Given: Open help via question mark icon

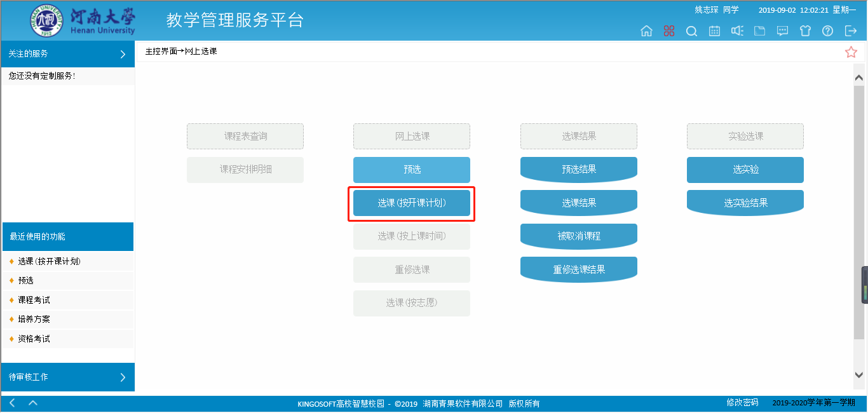Looking at the screenshot, I should (827, 31).
